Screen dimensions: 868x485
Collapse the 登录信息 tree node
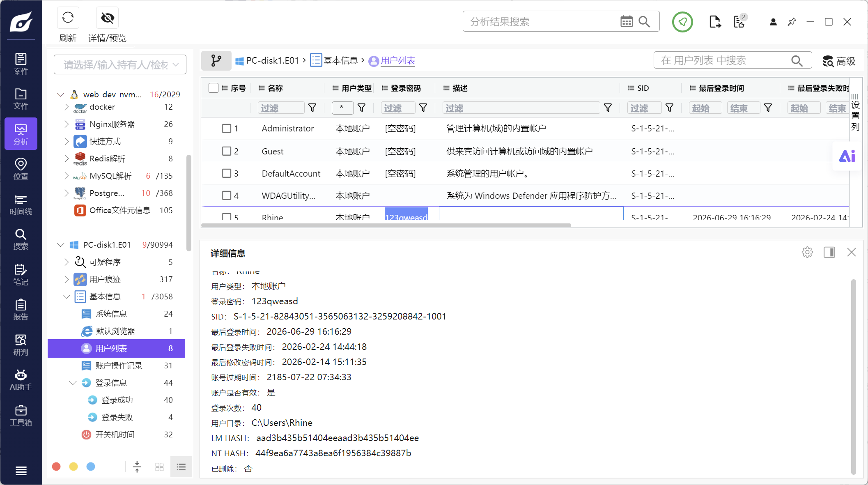(73, 383)
